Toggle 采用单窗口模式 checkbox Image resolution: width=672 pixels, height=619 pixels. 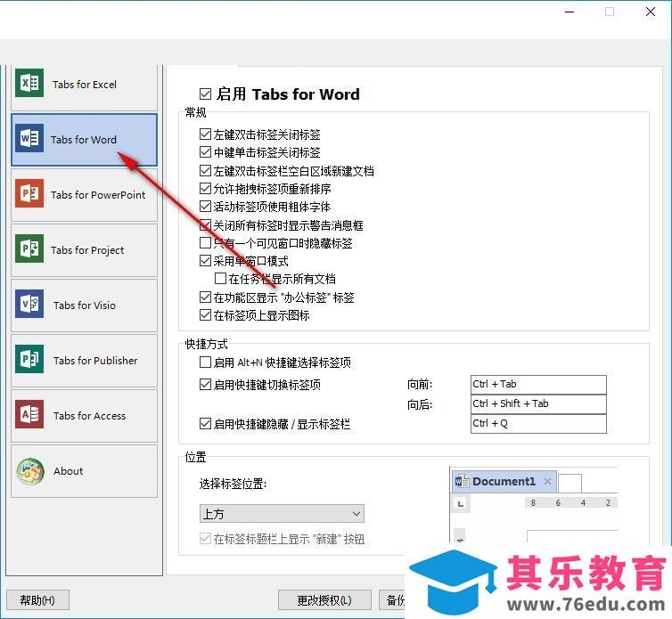click(x=205, y=261)
